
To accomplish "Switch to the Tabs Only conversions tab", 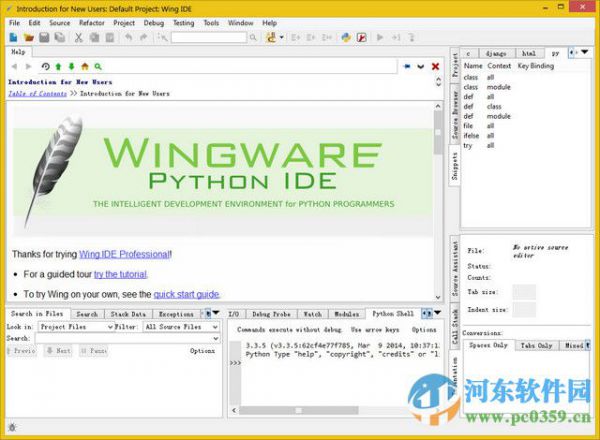I will coord(536,345).
